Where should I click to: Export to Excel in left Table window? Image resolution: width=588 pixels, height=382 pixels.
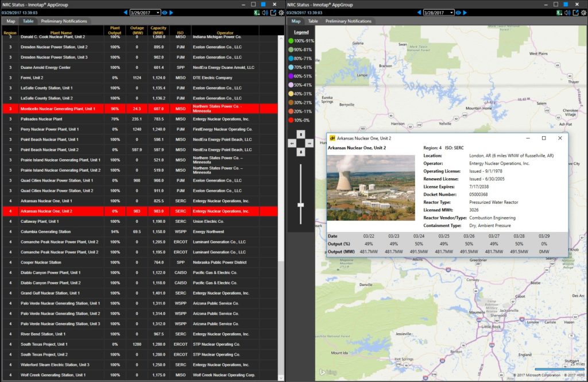257,13
